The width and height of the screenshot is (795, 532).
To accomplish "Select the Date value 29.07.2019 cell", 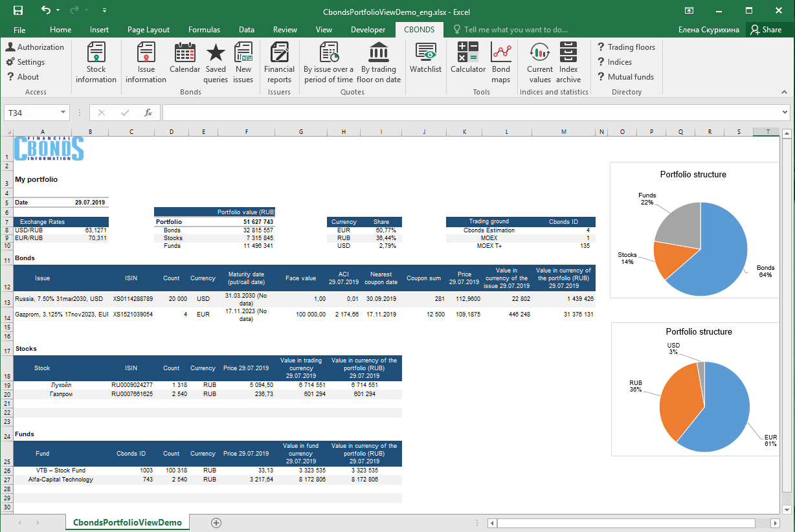I will click(x=90, y=203).
